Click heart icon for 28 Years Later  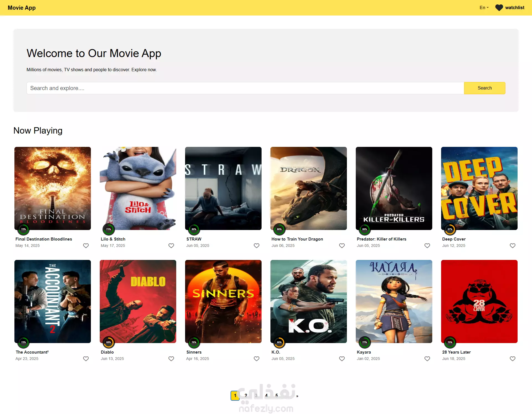pyautogui.click(x=513, y=359)
